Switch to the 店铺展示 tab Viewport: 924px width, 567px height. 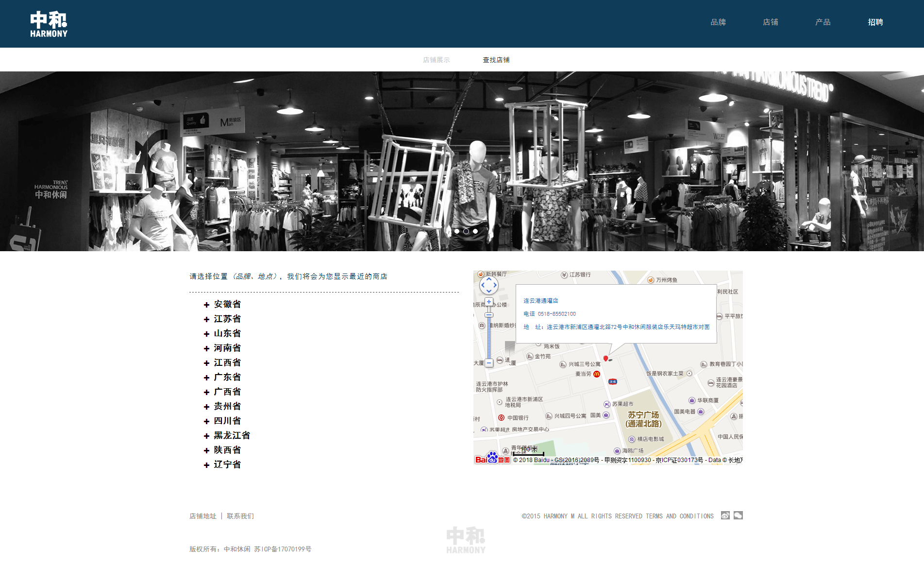pyautogui.click(x=436, y=60)
